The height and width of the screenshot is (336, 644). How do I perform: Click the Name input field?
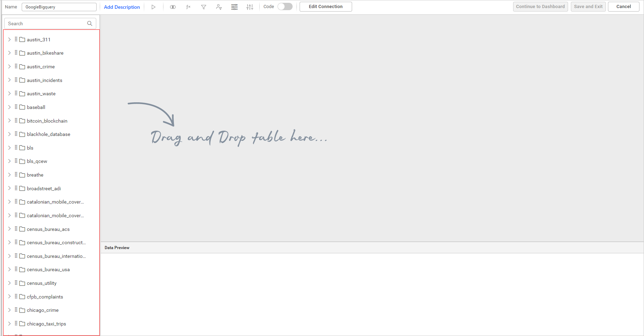pyautogui.click(x=59, y=7)
